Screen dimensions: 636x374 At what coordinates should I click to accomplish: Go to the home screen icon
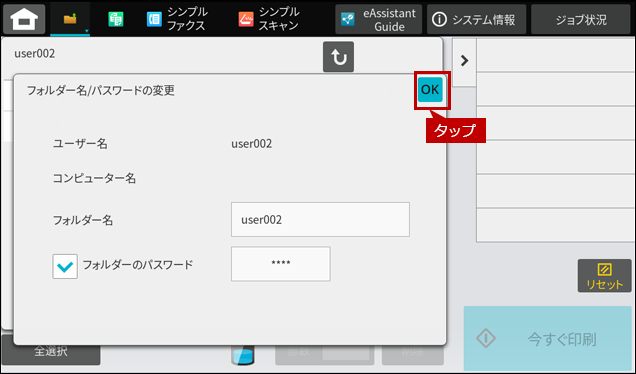(24, 19)
